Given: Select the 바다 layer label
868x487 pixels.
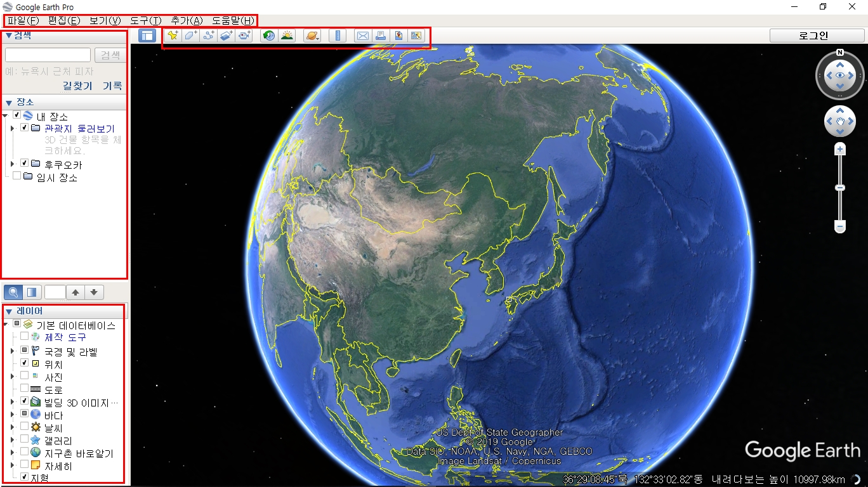Looking at the screenshot, I should click(x=53, y=415).
